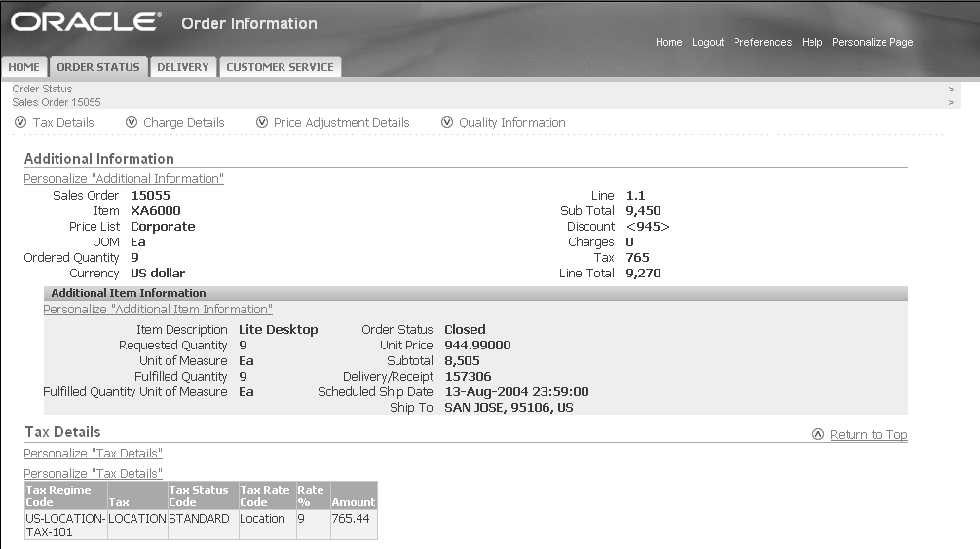Open the DELIVERY tab
This screenshot has width=980, height=549.
click(x=182, y=67)
